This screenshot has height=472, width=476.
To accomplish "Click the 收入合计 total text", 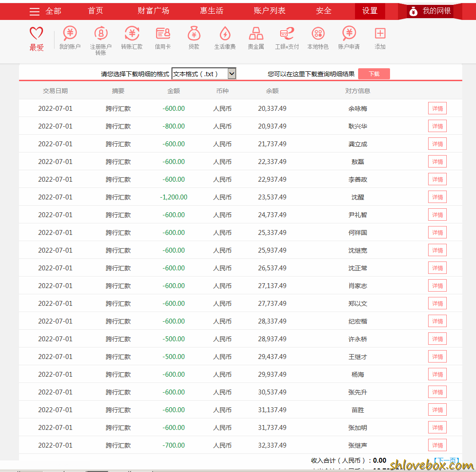I will [x=348, y=460].
